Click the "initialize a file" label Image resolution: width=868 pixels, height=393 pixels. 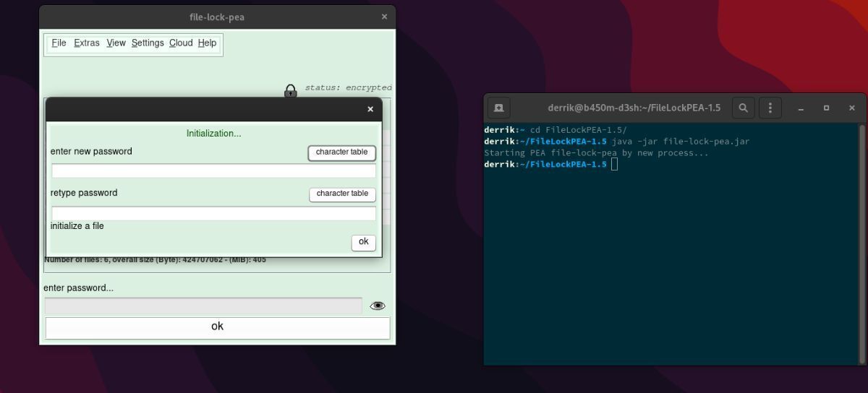[77, 226]
